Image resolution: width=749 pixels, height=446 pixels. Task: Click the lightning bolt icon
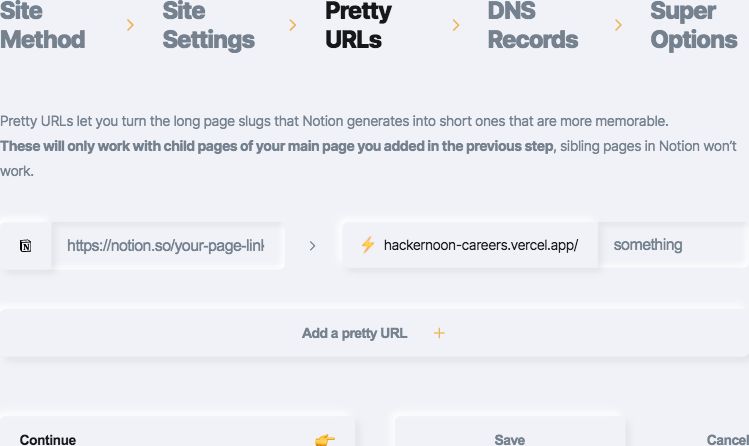tap(367, 245)
